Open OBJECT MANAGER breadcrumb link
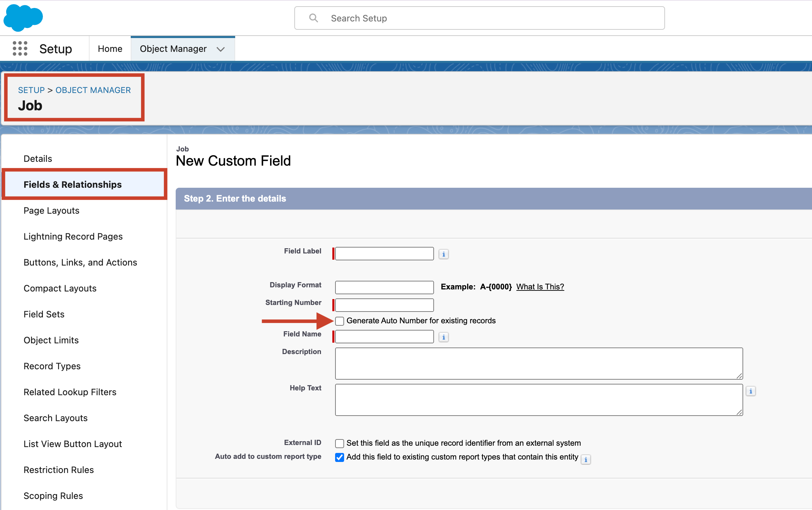The width and height of the screenshot is (812, 510). (x=93, y=90)
